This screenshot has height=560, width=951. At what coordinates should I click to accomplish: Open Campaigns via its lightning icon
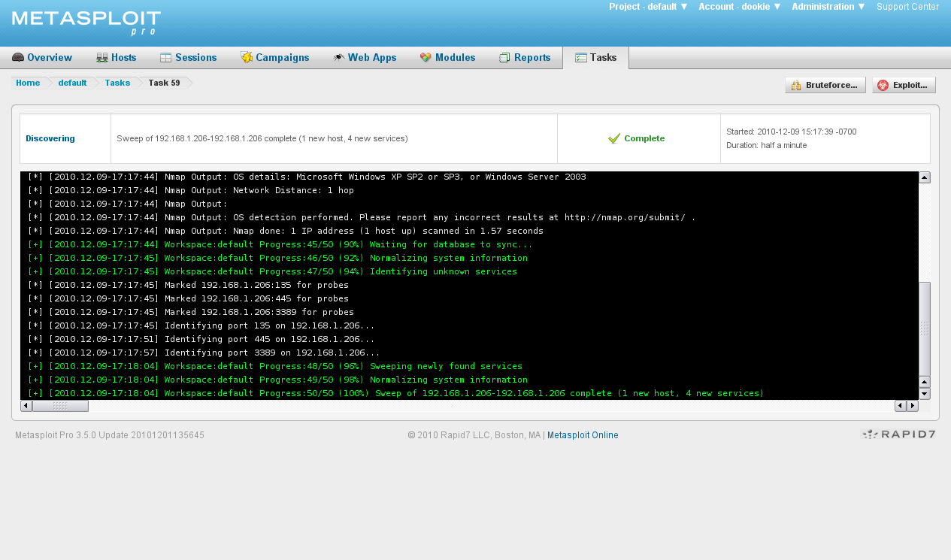pos(244,56)
